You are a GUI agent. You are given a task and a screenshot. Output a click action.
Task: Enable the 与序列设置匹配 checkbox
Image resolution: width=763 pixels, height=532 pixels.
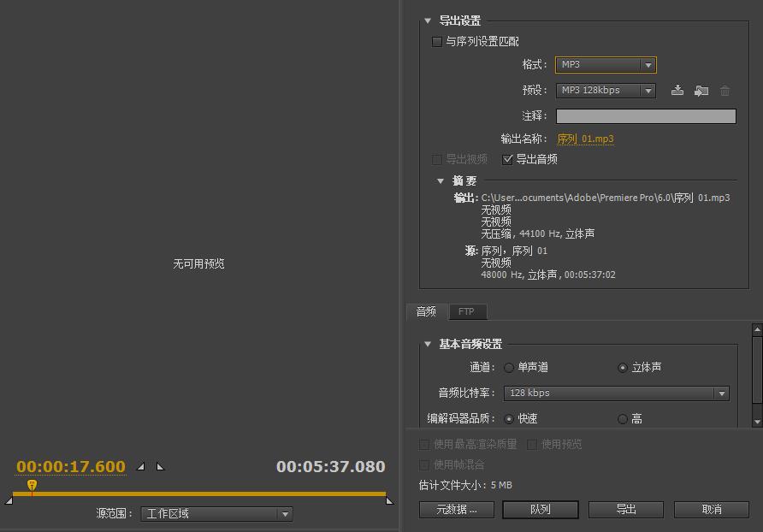[x=436, y=41]
